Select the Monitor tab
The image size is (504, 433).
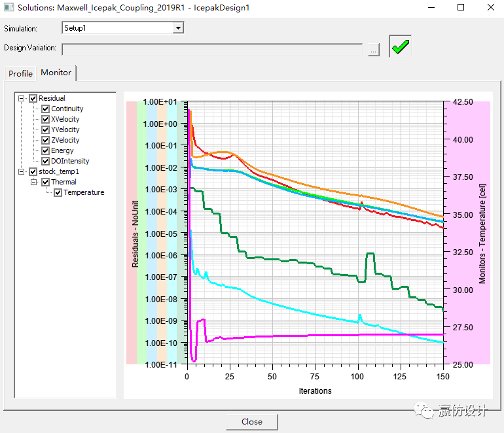(x=56, y=73)
